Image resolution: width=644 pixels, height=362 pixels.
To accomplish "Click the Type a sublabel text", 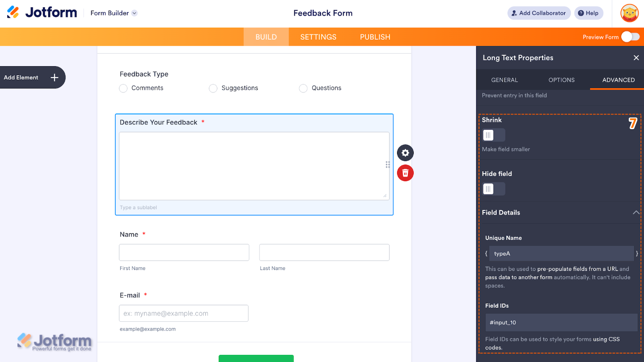I will tap(138, 207).
